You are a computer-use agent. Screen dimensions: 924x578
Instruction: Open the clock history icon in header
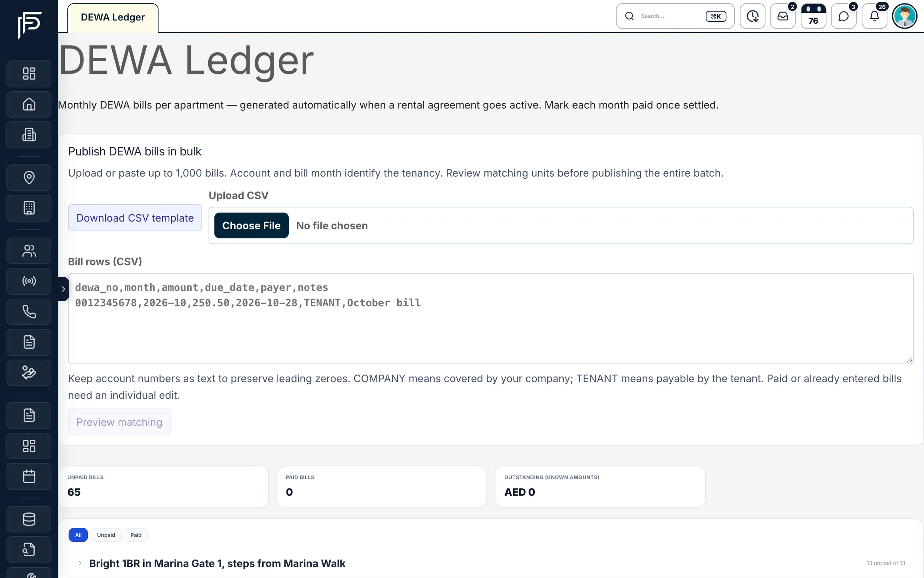click(752, 16)
